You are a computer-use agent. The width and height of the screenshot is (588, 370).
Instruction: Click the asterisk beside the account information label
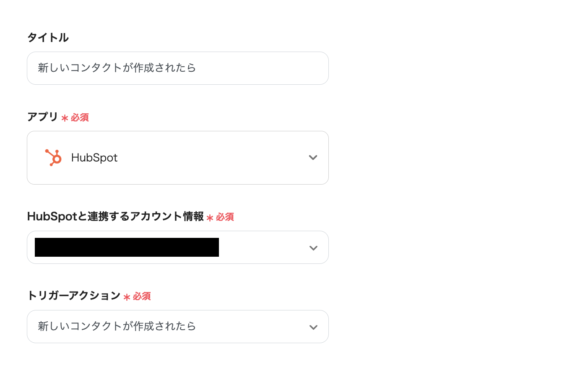(210, 218)
